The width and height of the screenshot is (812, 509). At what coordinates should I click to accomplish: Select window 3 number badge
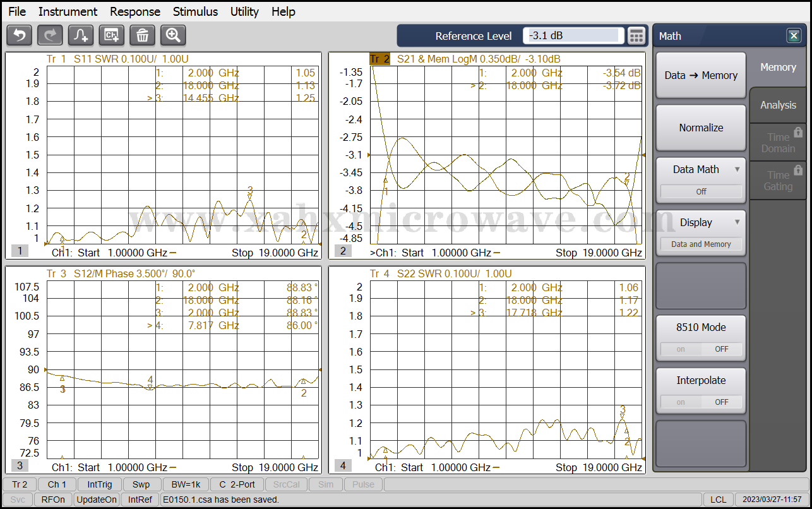click(20, 465)
